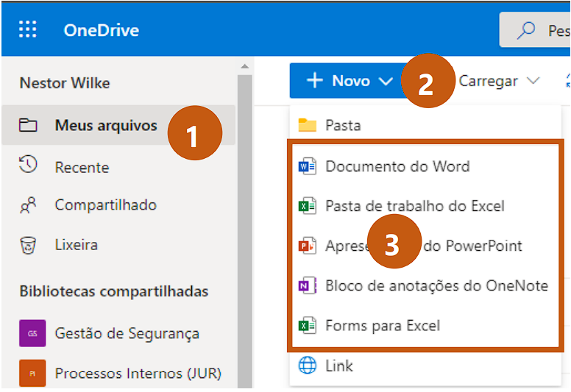Expand the Novo dropdown button

click(x=350, y=81)
